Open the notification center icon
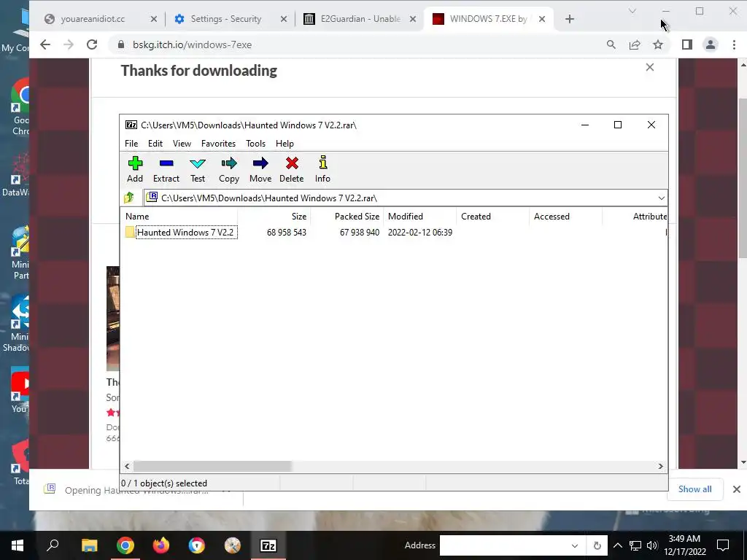The image size is (747, 560). [x=723, y=545]
